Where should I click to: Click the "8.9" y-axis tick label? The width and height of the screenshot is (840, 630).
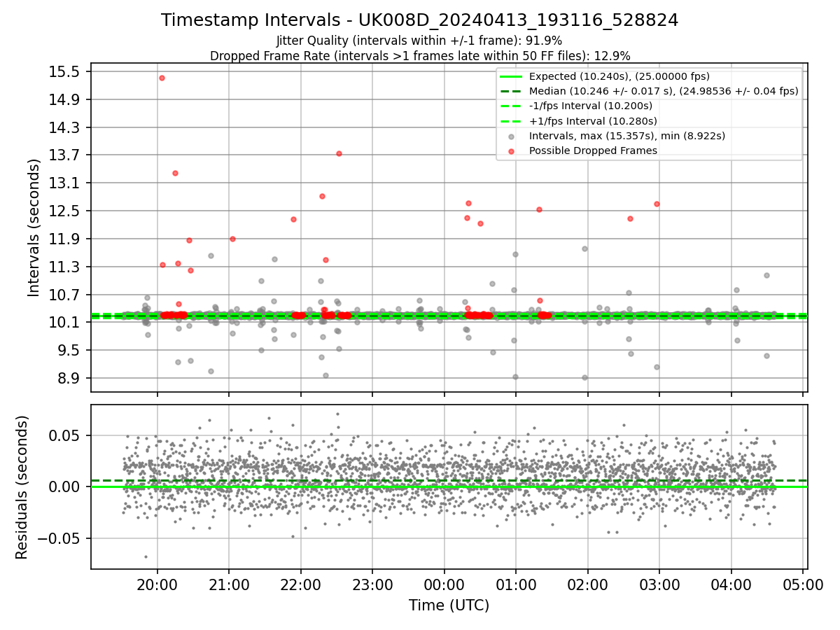69,378
